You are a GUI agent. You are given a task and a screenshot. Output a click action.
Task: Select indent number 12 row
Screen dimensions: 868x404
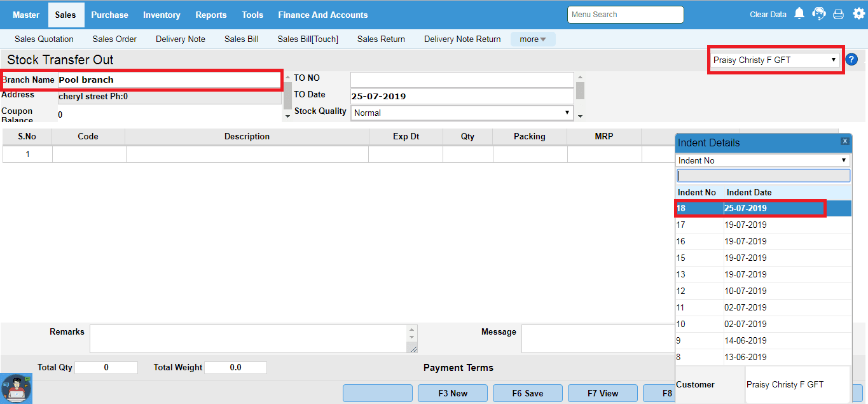(763, 291)
